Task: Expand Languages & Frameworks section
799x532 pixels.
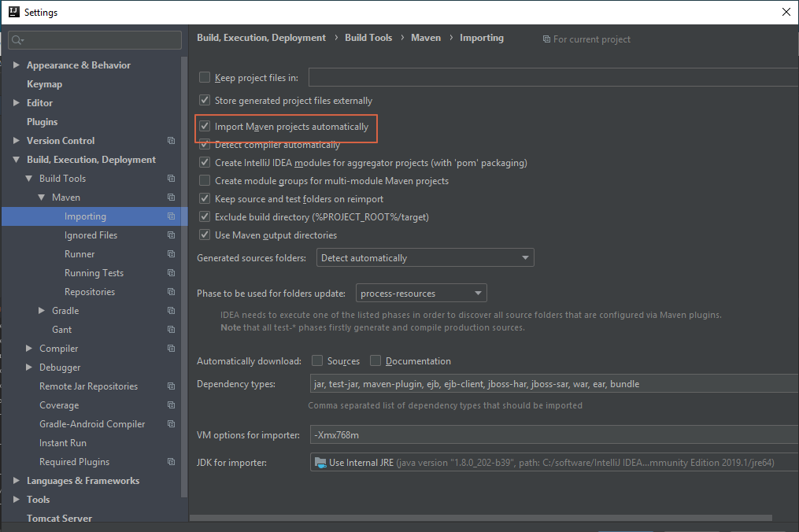Action: (17, 480)
